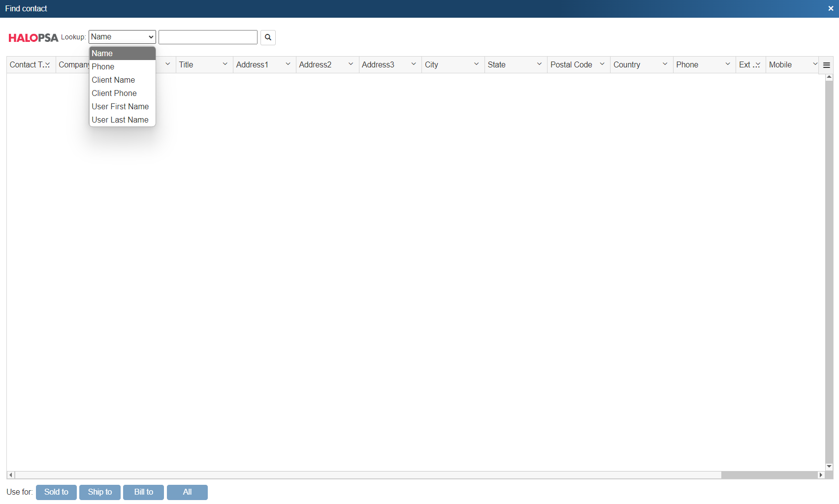Open the State column dropdown arrow
The height and width of the screenshot is (504, 839).
(x=539, y=64)
